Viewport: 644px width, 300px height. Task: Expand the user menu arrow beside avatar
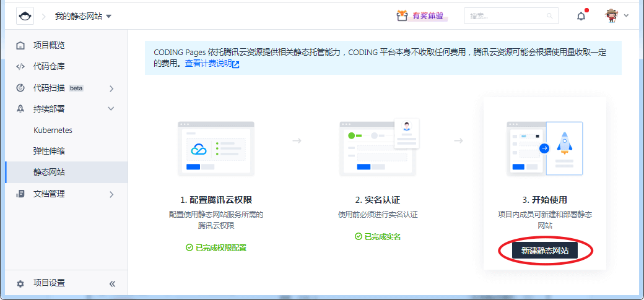click(626, 16)
